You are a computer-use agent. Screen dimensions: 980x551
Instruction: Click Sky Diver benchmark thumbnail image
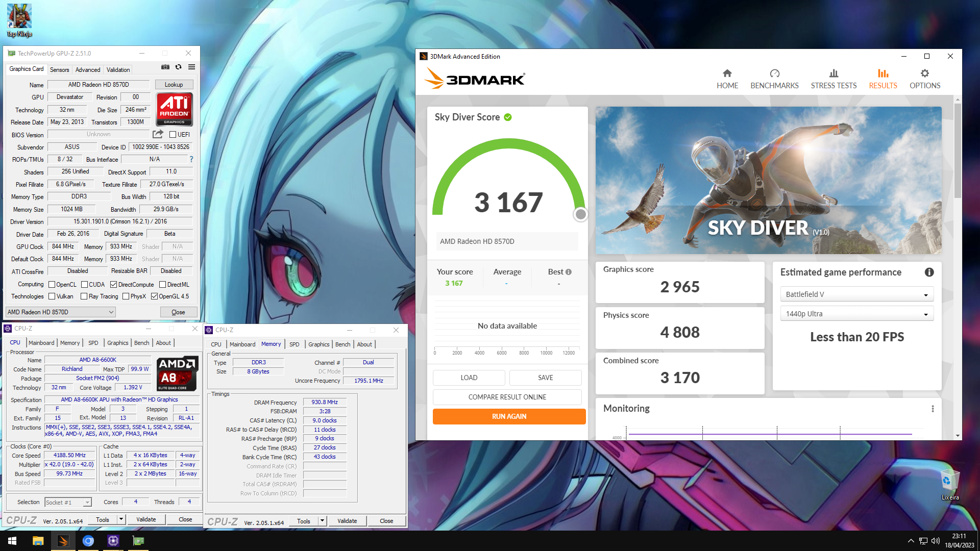768,180
